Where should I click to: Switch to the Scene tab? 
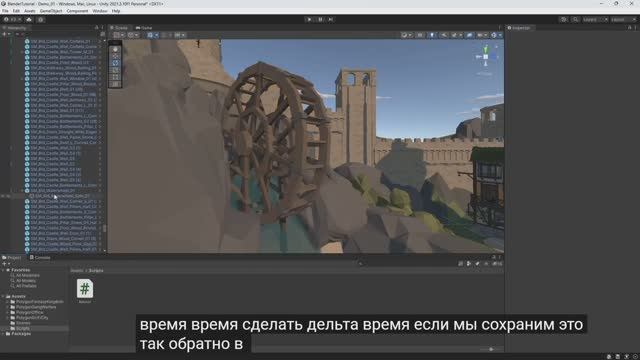(119, 28)
